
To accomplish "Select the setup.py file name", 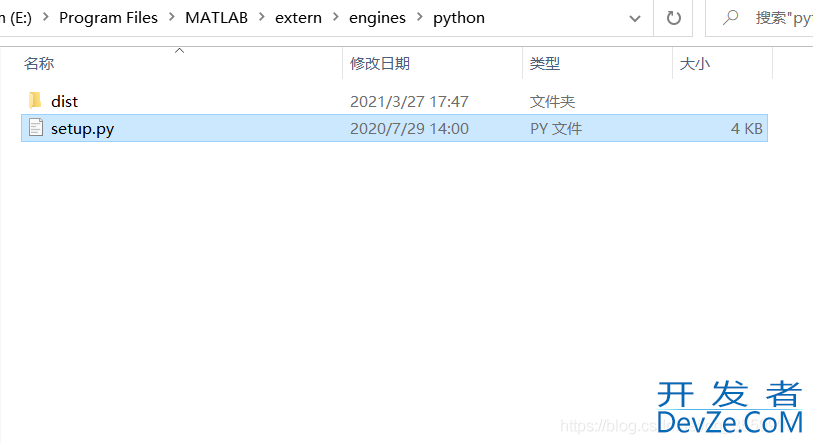I will 82,128.
